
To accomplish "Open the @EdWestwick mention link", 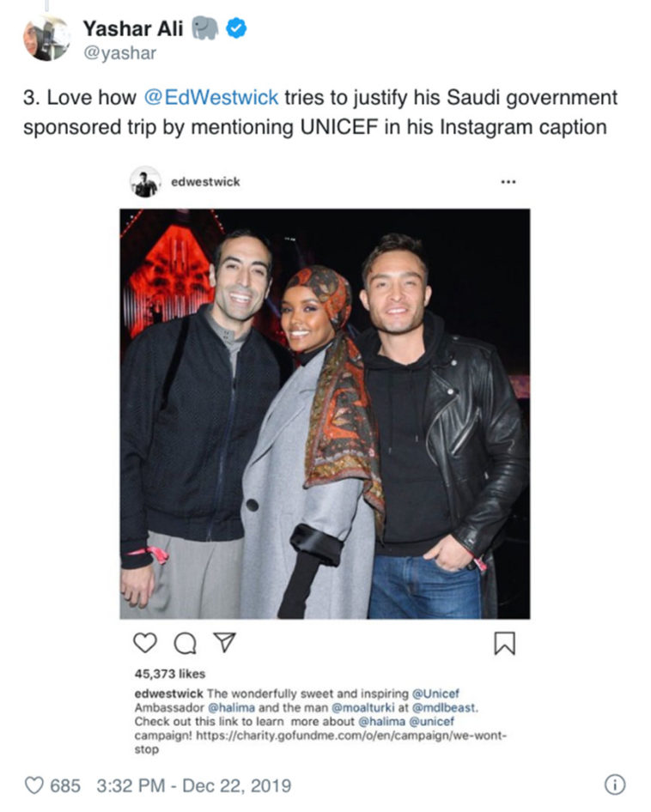I will pyautogui.click(x=211, y=97).
